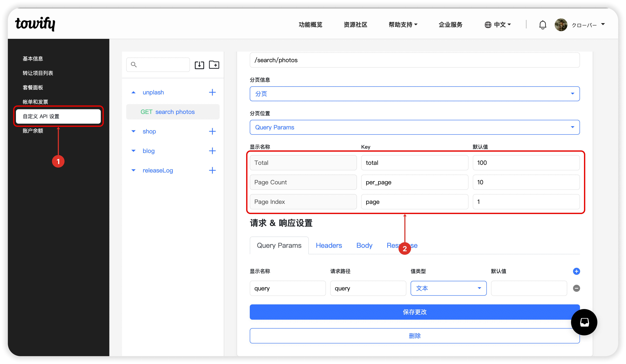Add an API to the releaseLog group
626x364 pixels.
pyautogui.click(x=212, y=170)
